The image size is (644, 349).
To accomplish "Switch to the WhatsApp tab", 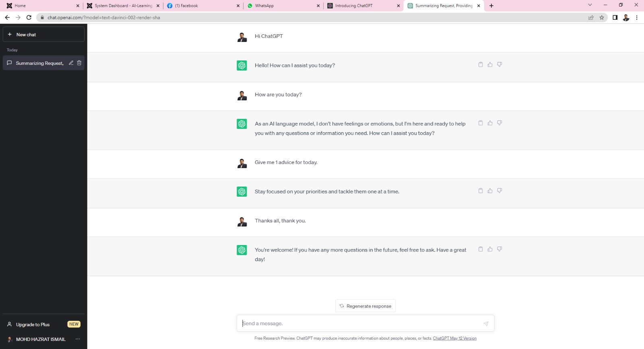I will pos(282,6).
